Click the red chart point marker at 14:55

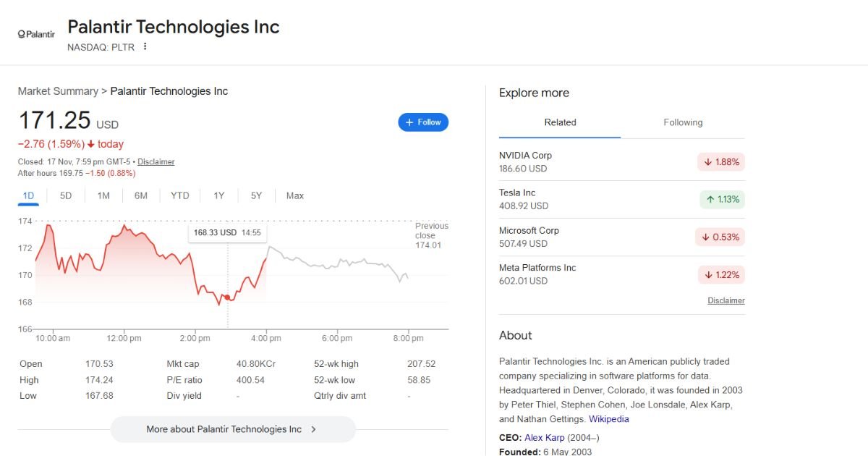click(227, 297)
